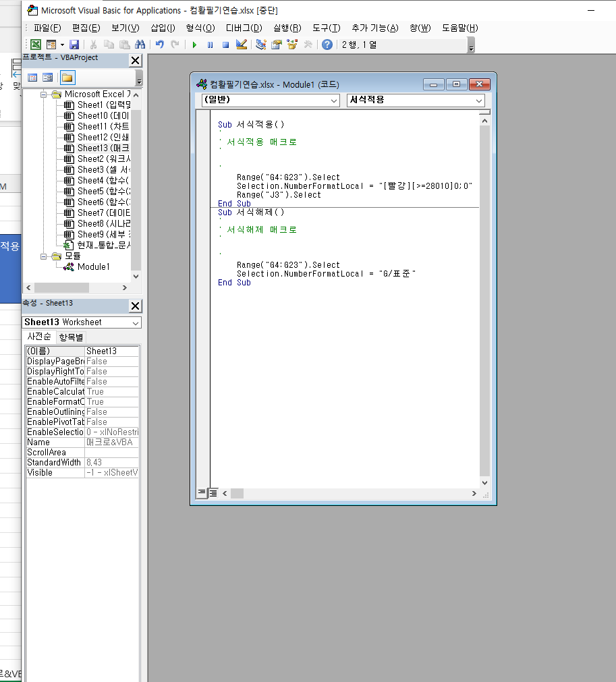Select Module1 in project tree
Image resolution: width=616 pixels, height=682 pixels.
(93, 266)
